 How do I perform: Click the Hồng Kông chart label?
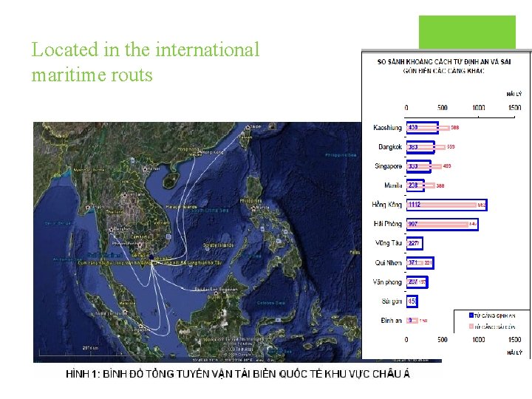point(386,205)
